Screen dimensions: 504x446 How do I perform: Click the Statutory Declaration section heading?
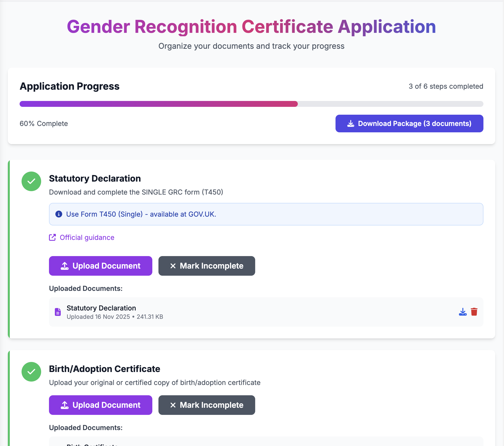[95, 178]
